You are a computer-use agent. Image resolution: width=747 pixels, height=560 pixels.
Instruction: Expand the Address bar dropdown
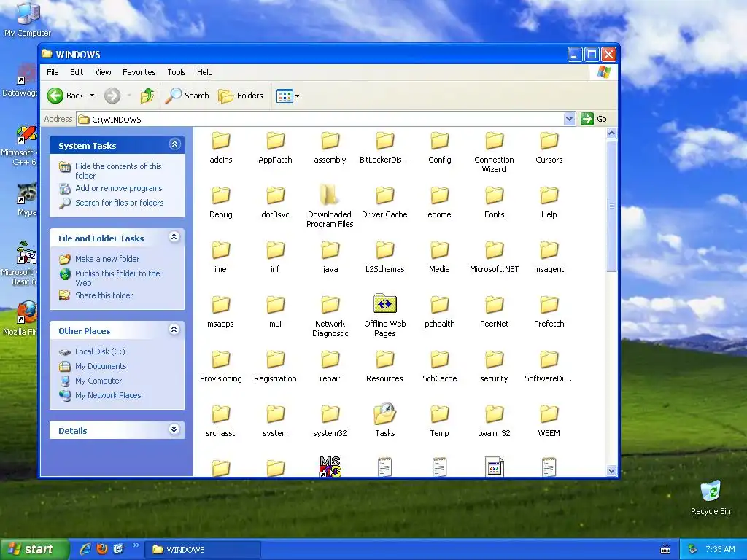click(x=569, y=119)
